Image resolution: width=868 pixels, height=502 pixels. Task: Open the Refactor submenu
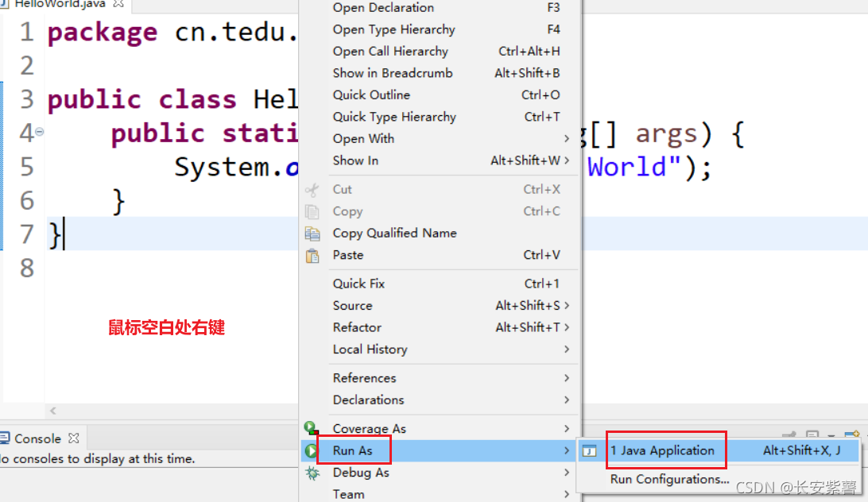[x=440, y=328]
